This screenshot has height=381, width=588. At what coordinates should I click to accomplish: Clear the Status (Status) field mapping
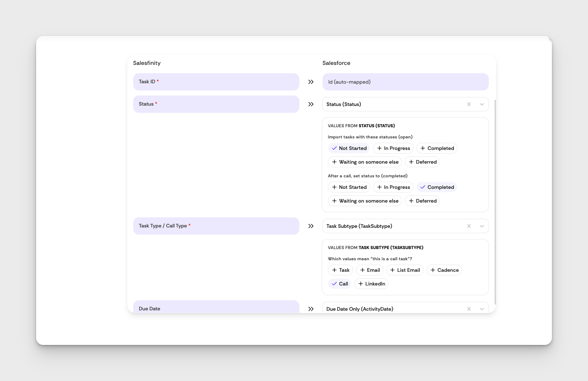pyautogui.click(x=469, y=104)
